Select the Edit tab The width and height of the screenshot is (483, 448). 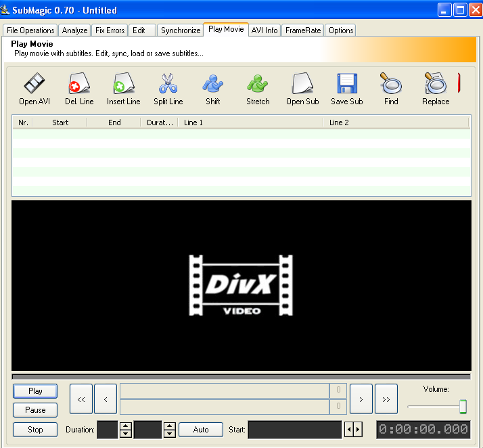coord(142,30)
